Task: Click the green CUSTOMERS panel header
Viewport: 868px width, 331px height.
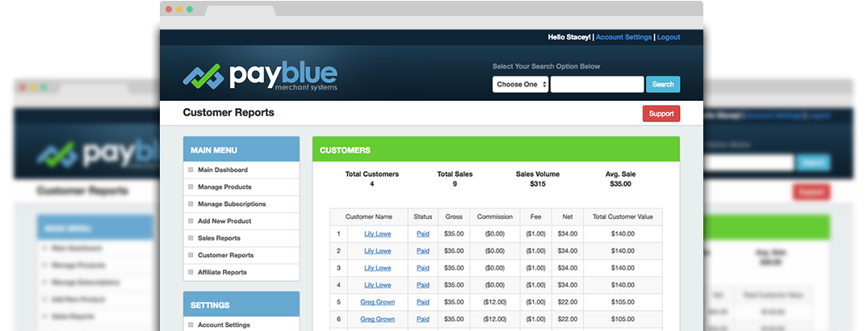Action: pyautogui.click(x=496, y=149)
